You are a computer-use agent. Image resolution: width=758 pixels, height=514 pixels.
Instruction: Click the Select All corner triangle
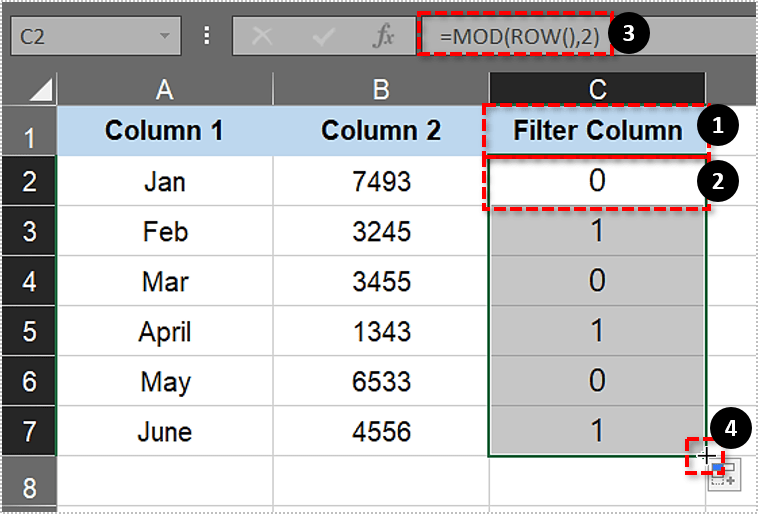coord(40,91)
